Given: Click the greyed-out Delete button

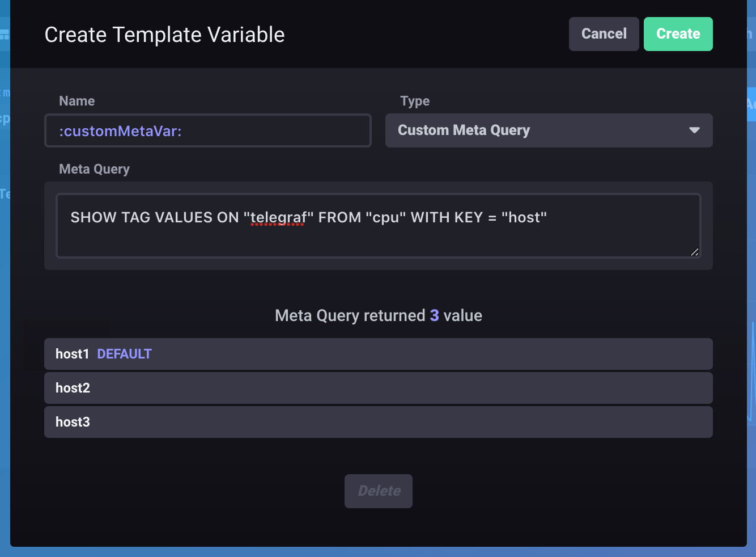Looking at the screenshot, I should [x=378, y=491].
